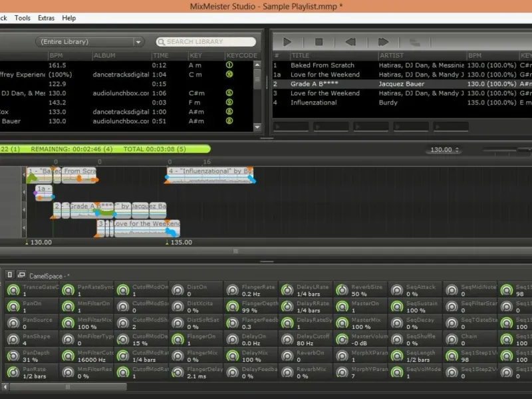Jump to previous track with rewind icon

(350, 41)
